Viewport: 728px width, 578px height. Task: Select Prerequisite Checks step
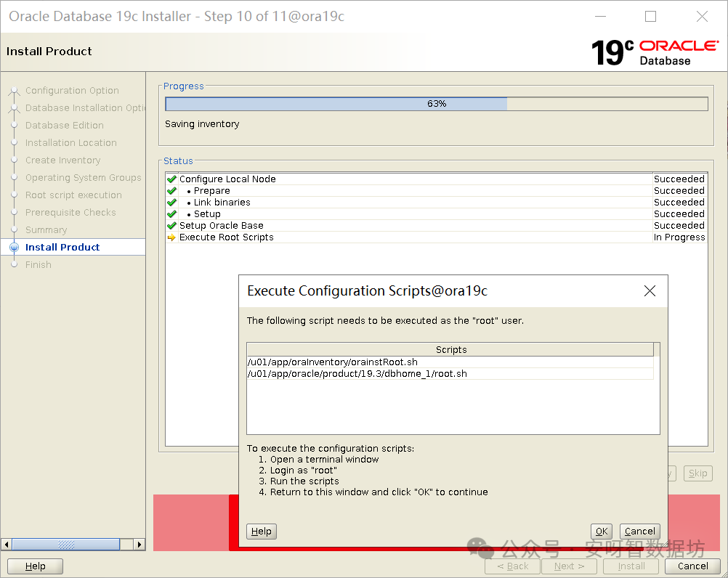[70, 213]
